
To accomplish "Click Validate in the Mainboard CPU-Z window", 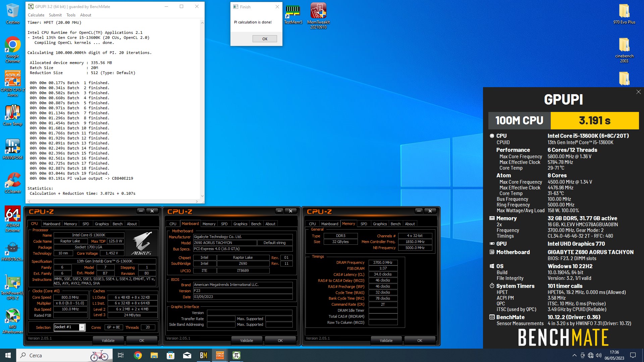I will click(247, 341).
